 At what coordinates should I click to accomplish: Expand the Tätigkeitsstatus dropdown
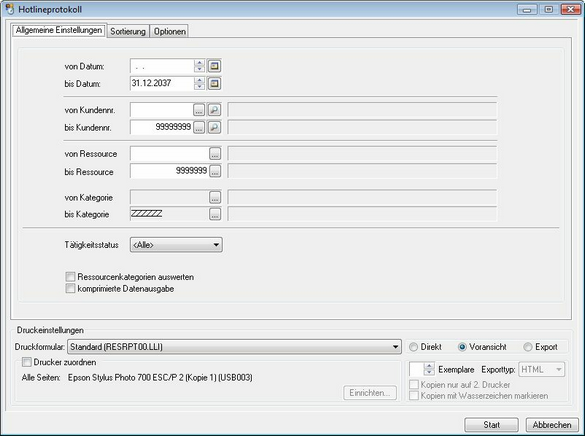coord(176,245)
